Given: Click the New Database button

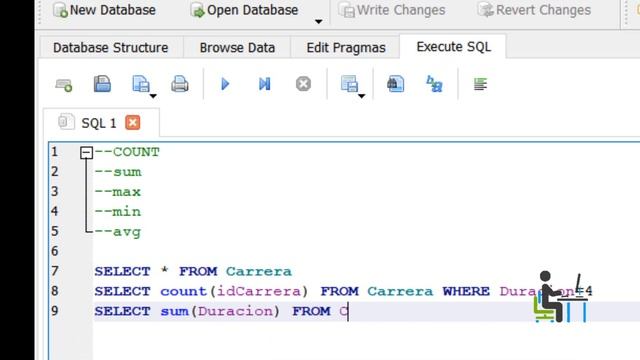Looking at the screenshot, I should click(104, 10).
